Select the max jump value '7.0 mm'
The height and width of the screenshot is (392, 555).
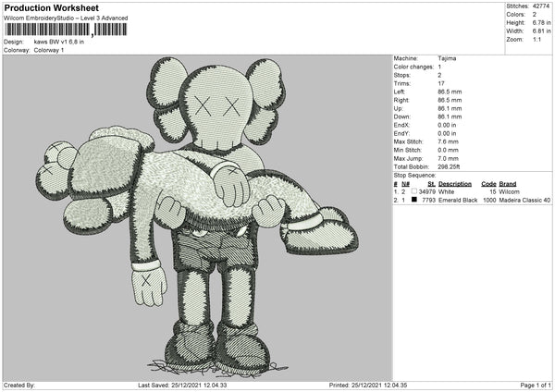click(448, 158)
